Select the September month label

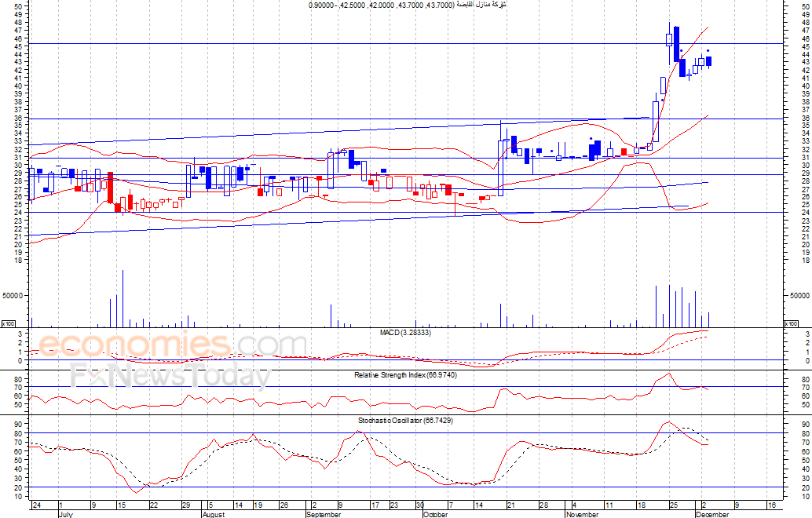point(324,515)
